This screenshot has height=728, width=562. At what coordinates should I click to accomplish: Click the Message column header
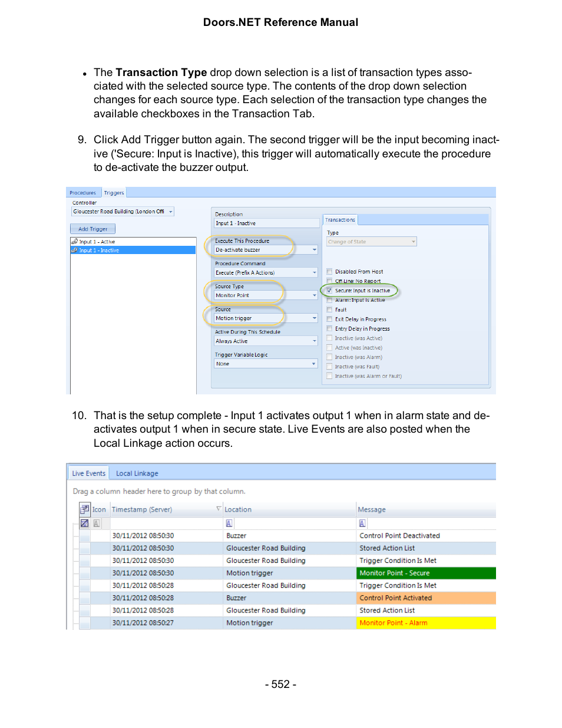click(x=426, y=509)
